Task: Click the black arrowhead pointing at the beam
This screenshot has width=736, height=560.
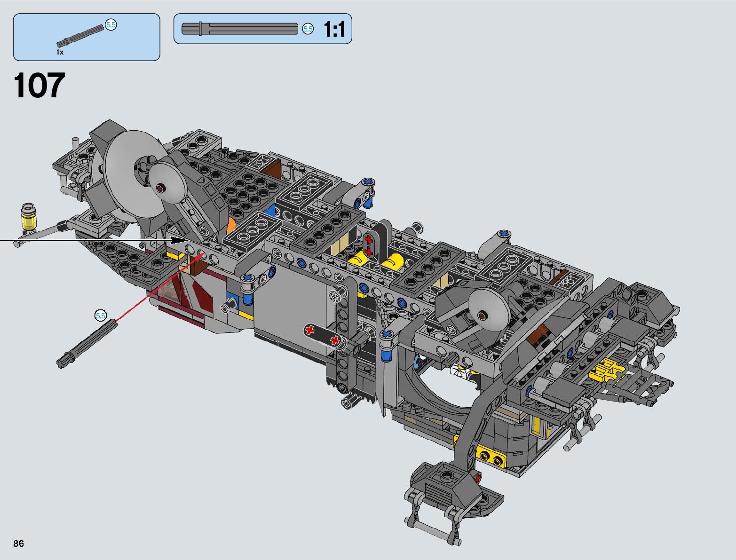Action: click(179, 240)
